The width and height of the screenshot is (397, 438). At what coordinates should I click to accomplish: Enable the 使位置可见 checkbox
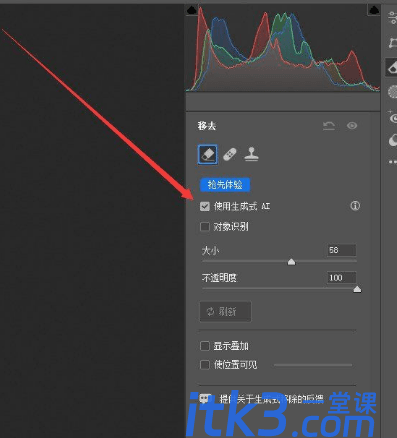[205, 365]
